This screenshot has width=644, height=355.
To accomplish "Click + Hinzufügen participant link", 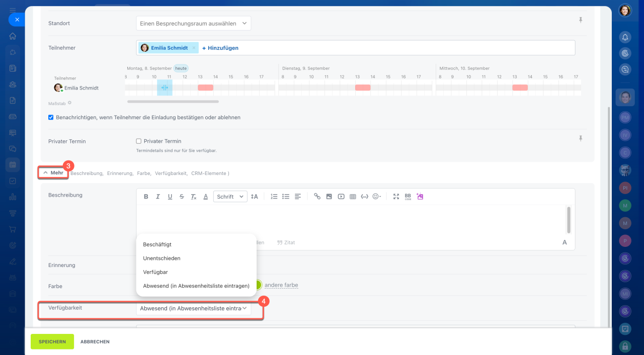I will click(220, 48).
